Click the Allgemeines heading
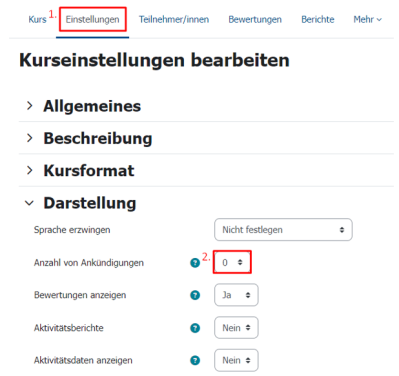Image resolution: width=399 pixels, height=376 pixels. 92,106
